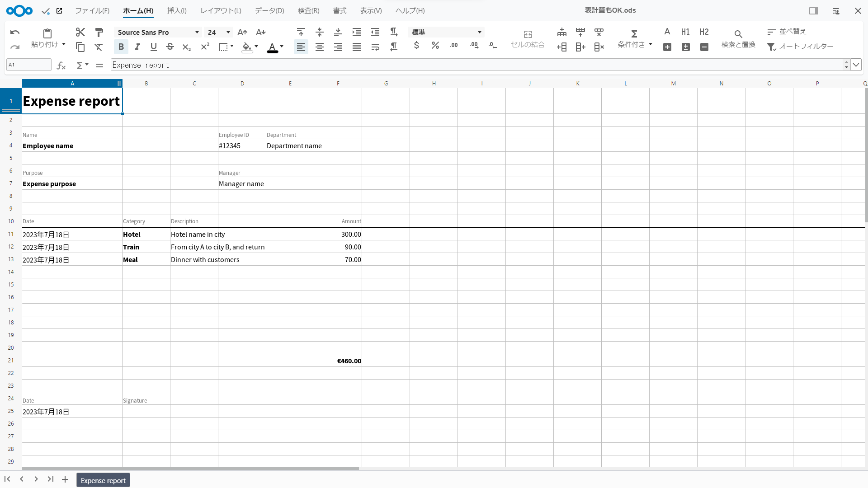The width and height of the screenshot is (868, 488).
Task: Switch to the データ(D) tab
Action: pyautogui.click(x=269, y=10)
